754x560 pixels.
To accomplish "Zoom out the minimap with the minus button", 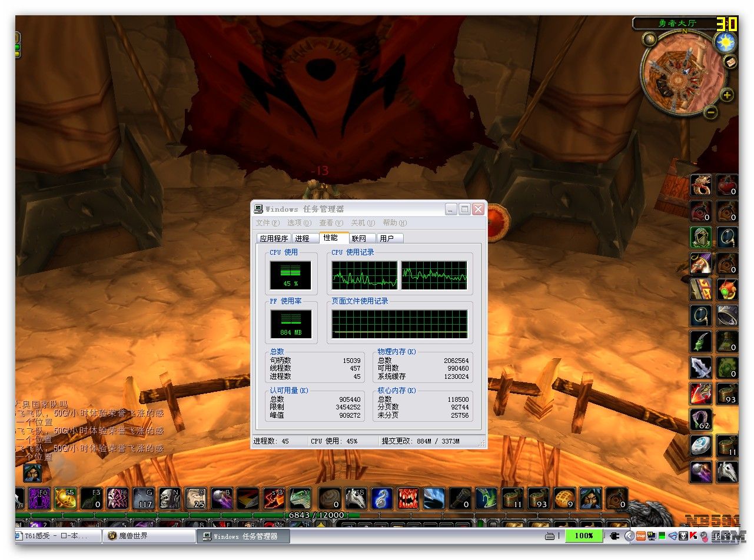I will click(x=710, y=112).
